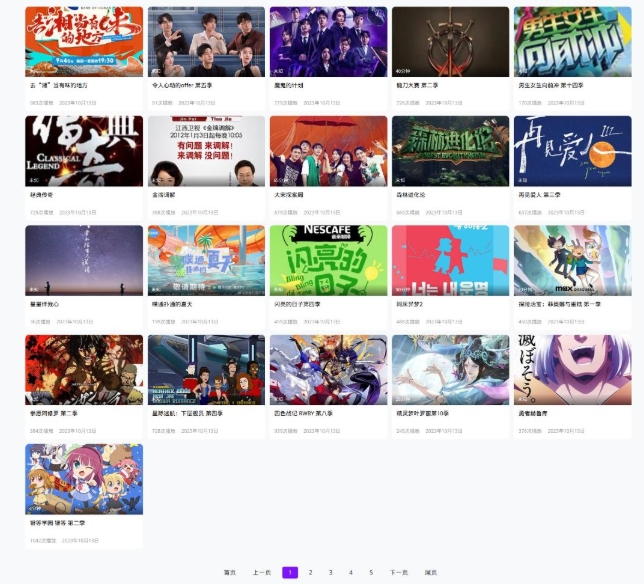Click the title 同床异梦2

(x=409, y=304)
